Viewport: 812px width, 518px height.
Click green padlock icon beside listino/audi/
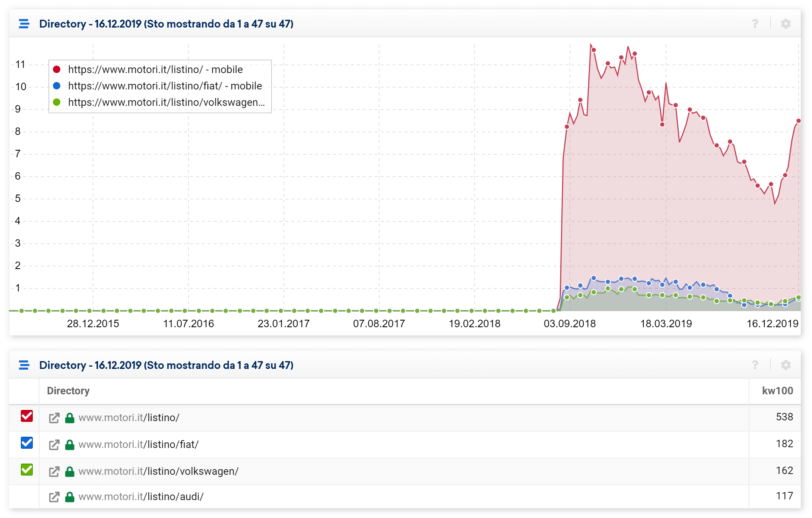[70, 497]
